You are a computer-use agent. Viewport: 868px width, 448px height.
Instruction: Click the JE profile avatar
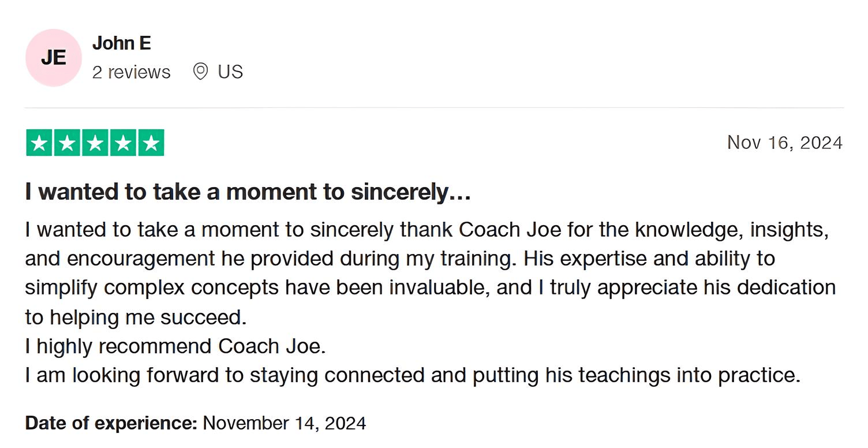(x=54, y=58)
